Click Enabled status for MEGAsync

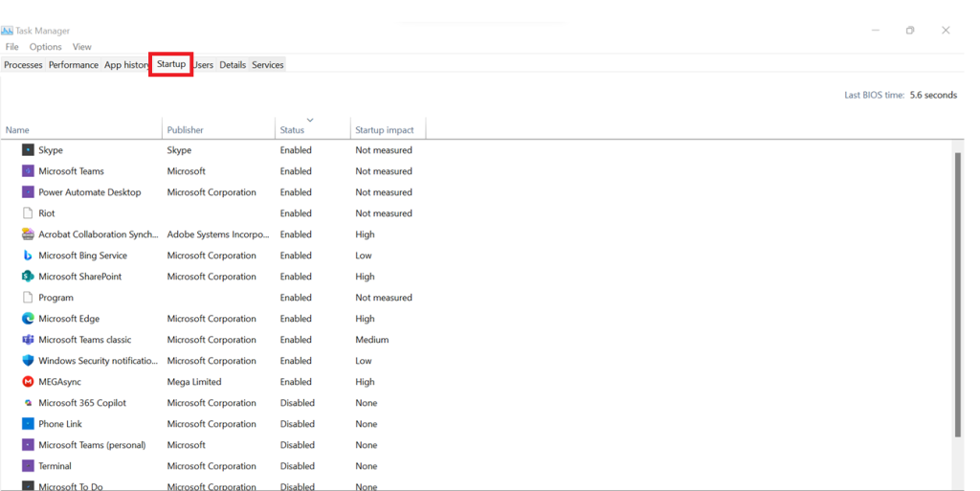[296, 382]
